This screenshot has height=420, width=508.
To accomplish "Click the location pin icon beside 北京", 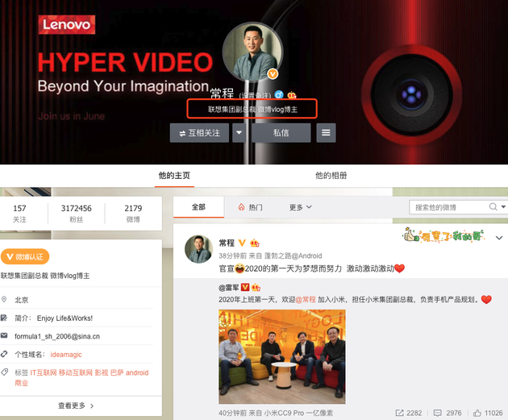I will coord(4,299).
